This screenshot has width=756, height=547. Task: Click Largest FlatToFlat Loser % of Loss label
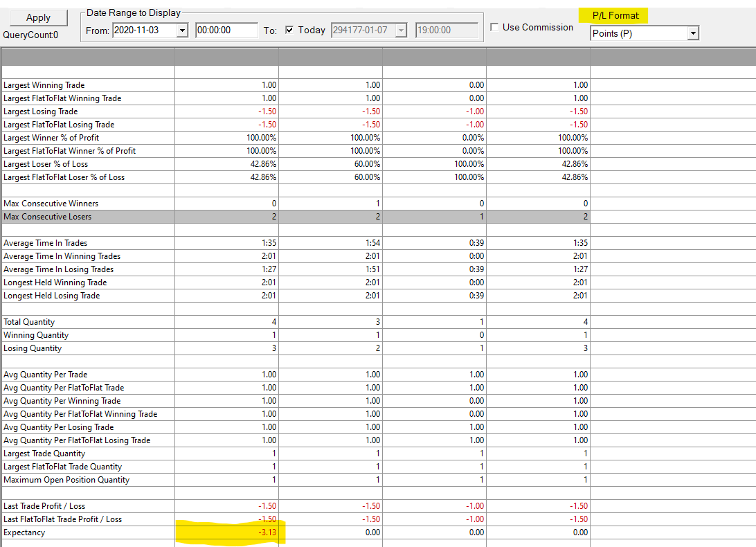[64, 177]
